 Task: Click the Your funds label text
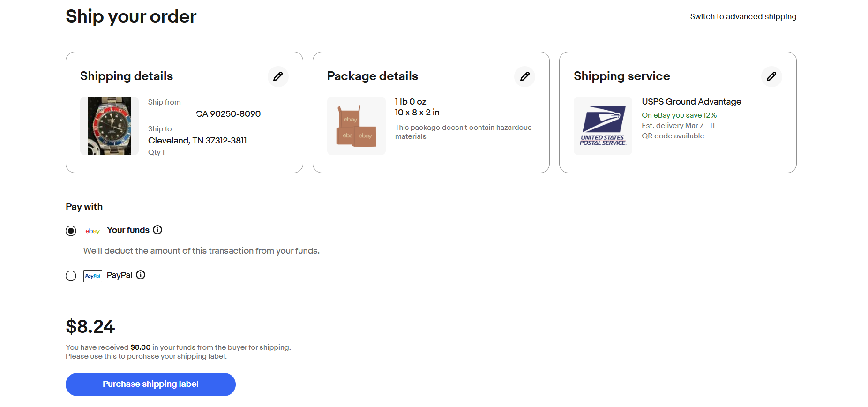pyautogui.click(x=128, y=230)
